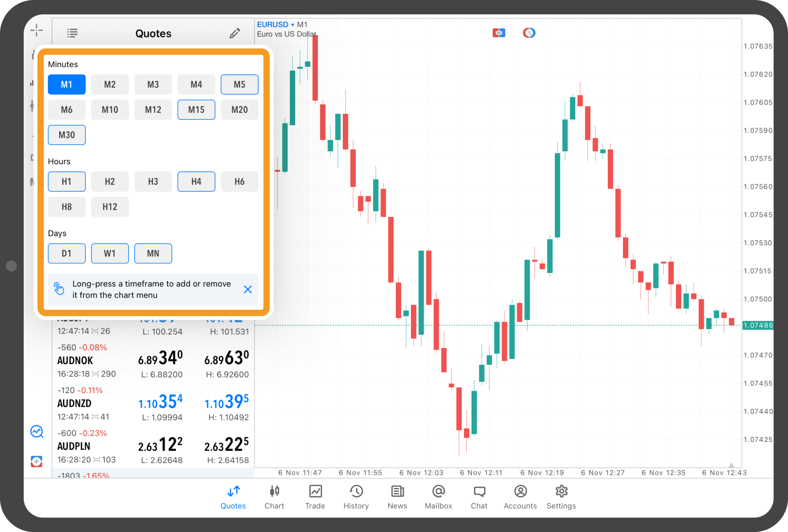The image size is (788, 532).
Task: Switch to the M15 timeframe
Action: tap(196, 110)
